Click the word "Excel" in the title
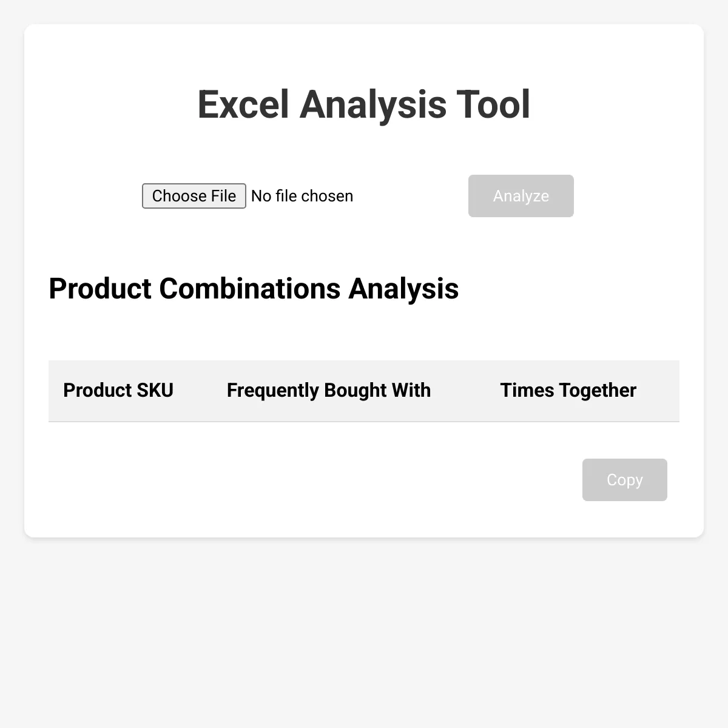Viewport: 728px width, 728px height. (243, 104)
